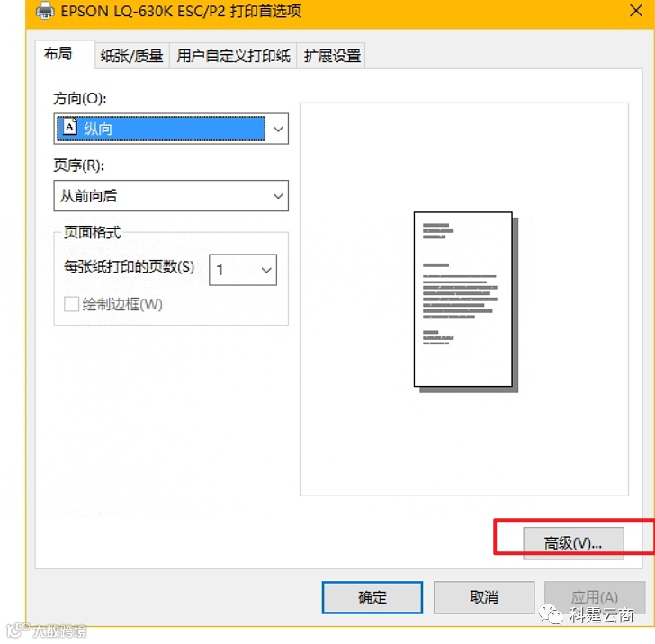Expand the 方向 orientation dropdown

[x=171, y=129]
